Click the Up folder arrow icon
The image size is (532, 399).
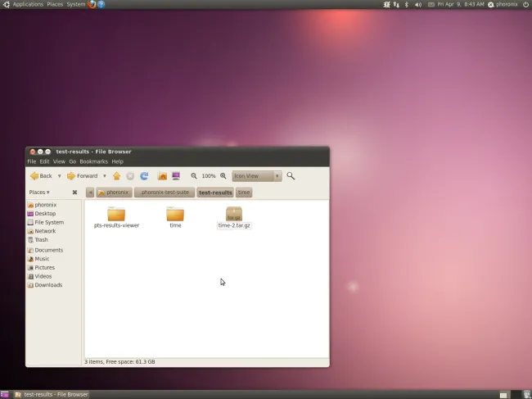click(x=116, y=175)
